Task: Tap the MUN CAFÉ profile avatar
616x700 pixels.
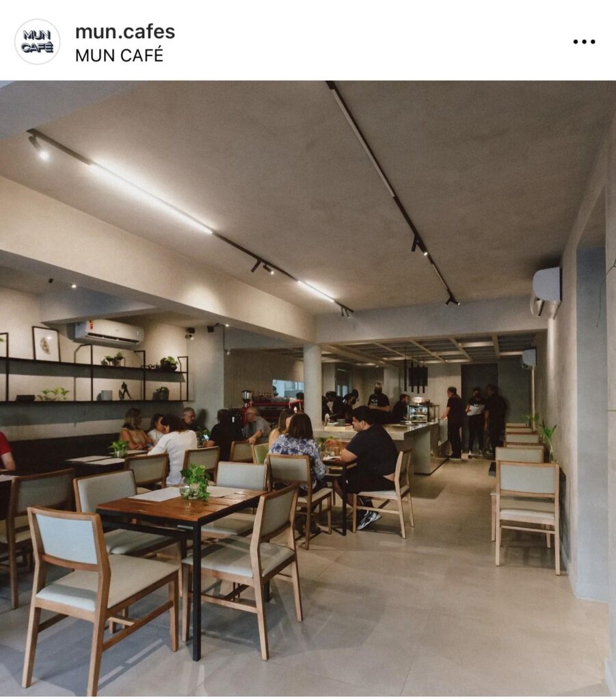Action: coord(38,42)
